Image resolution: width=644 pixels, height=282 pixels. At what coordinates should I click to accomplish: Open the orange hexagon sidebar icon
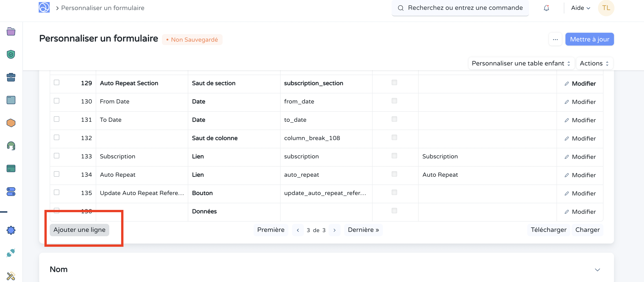[11, 123]
